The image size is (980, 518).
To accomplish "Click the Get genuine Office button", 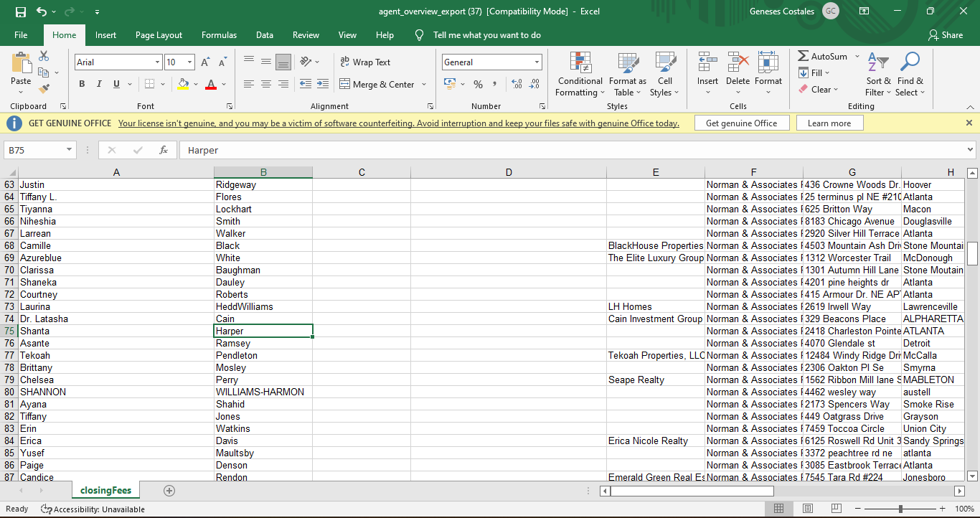I will click(741, 123).
